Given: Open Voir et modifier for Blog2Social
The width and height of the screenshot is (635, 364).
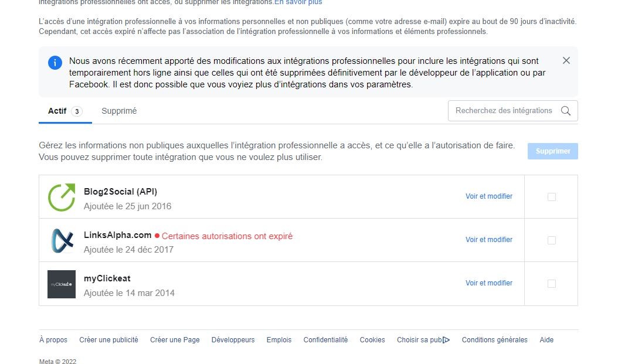Looking at the screenshot, I should (489, 196).
